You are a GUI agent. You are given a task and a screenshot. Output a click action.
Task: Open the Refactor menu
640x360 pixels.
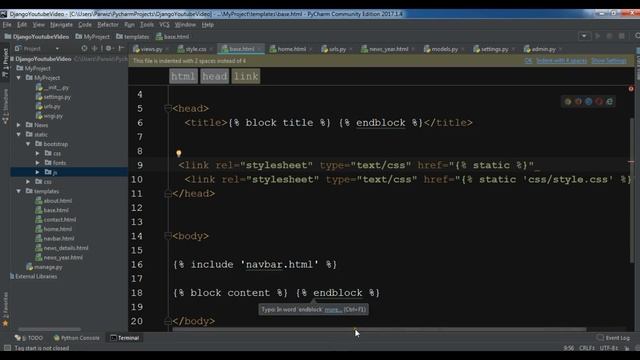108,25
